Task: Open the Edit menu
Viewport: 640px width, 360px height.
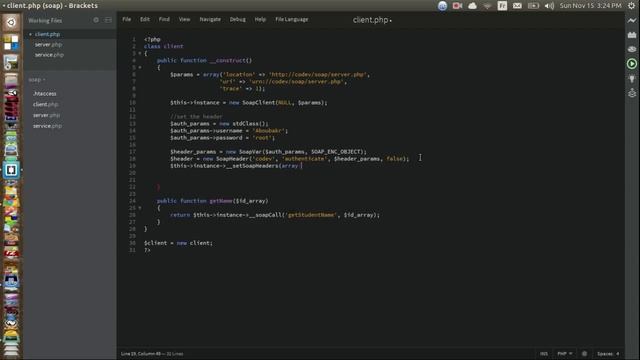Action: click(x=144, y=19)
